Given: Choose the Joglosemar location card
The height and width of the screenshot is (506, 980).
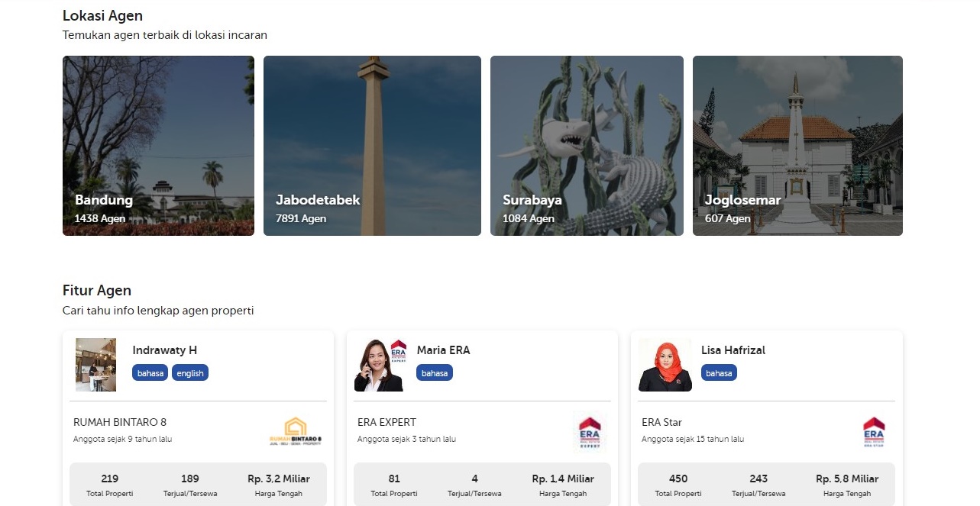Looking at the screenshot, I should coord(797,146).
